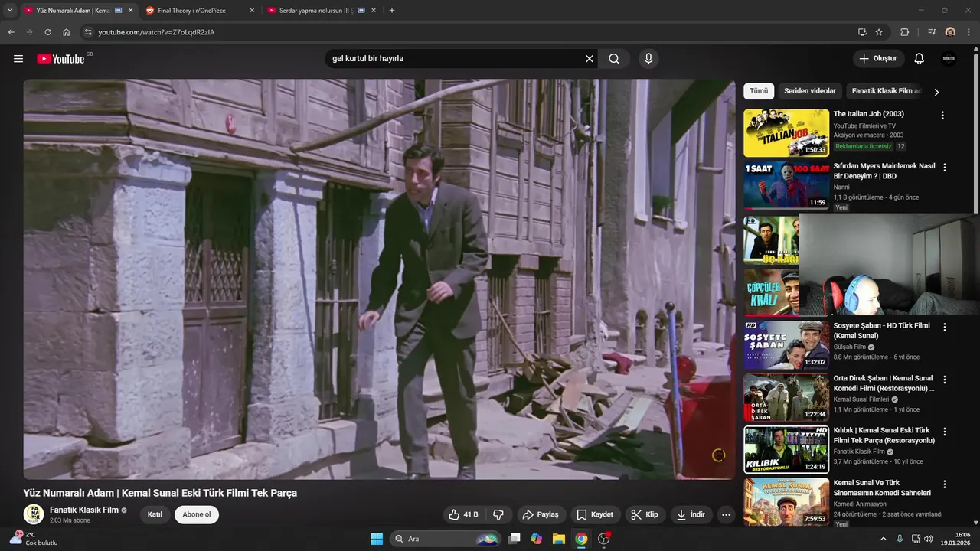980x551 pixels.
Task: Switch to the Serdar yapma nolursun tab
Action: [x=321, y=11]
